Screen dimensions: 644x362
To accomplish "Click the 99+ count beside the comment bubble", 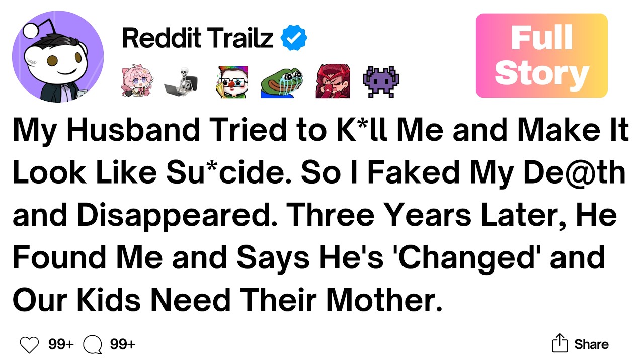I will (123, 345).
